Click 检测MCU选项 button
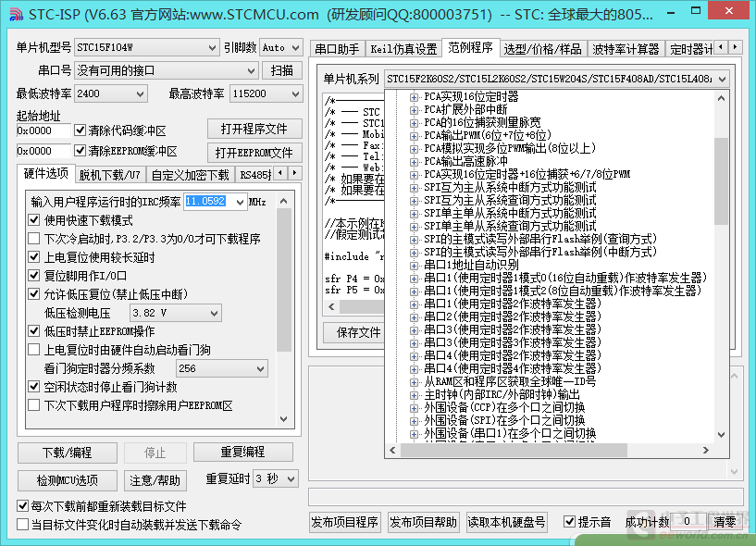756x546 pixels. [x=67, y=480]
